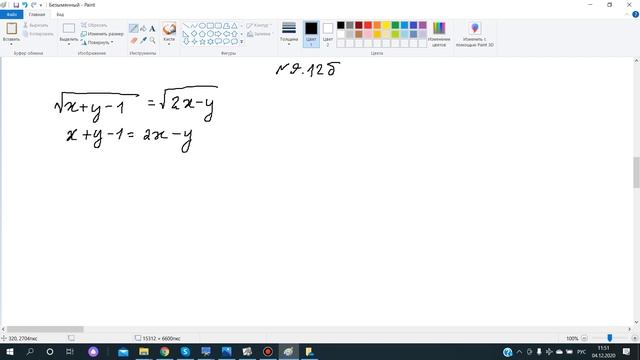Click the Select (Выделить) rectangle icon
Screen dimensions: 640x360
coord(69,29)
